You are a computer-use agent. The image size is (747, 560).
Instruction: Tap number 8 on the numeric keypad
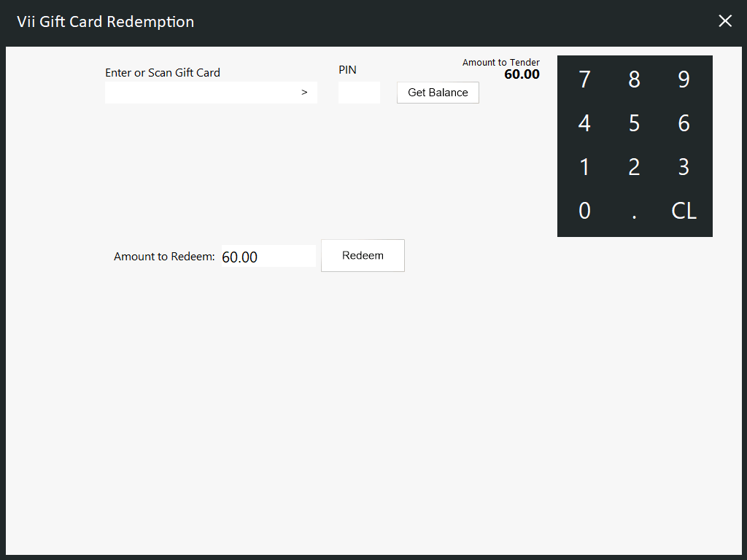pyautogui.click(x=634, y=79)
